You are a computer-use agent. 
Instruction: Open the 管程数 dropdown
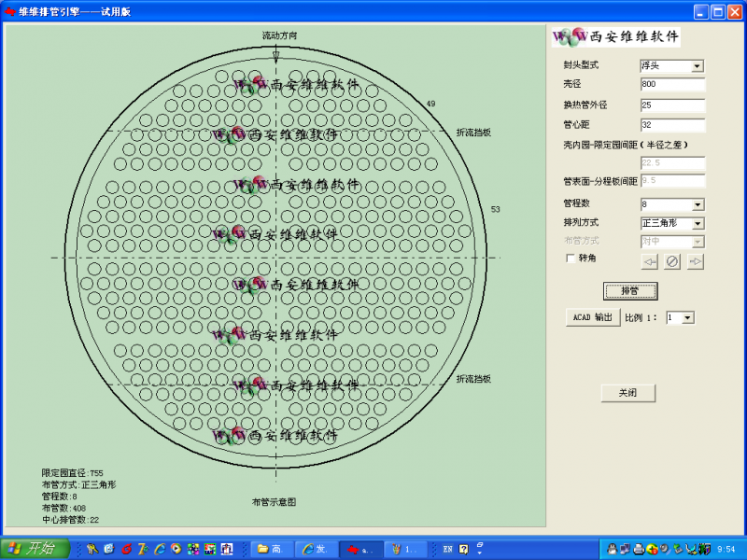698,204
